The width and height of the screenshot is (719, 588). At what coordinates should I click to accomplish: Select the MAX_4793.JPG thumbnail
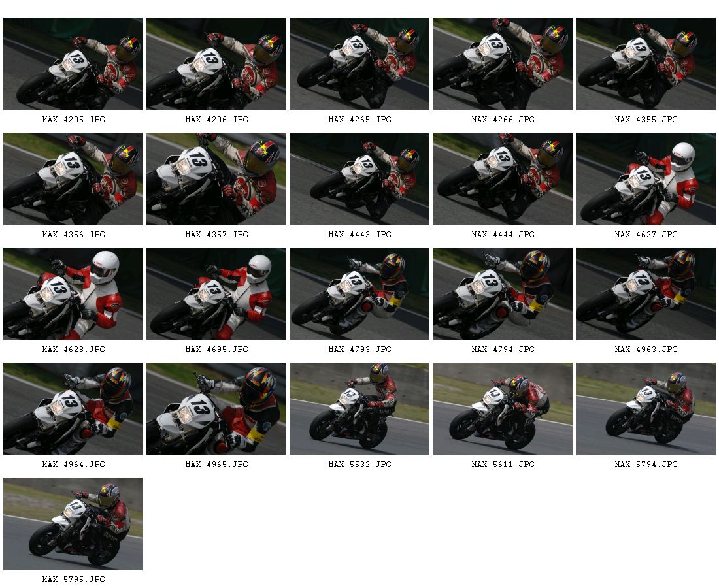coord(359,294)
